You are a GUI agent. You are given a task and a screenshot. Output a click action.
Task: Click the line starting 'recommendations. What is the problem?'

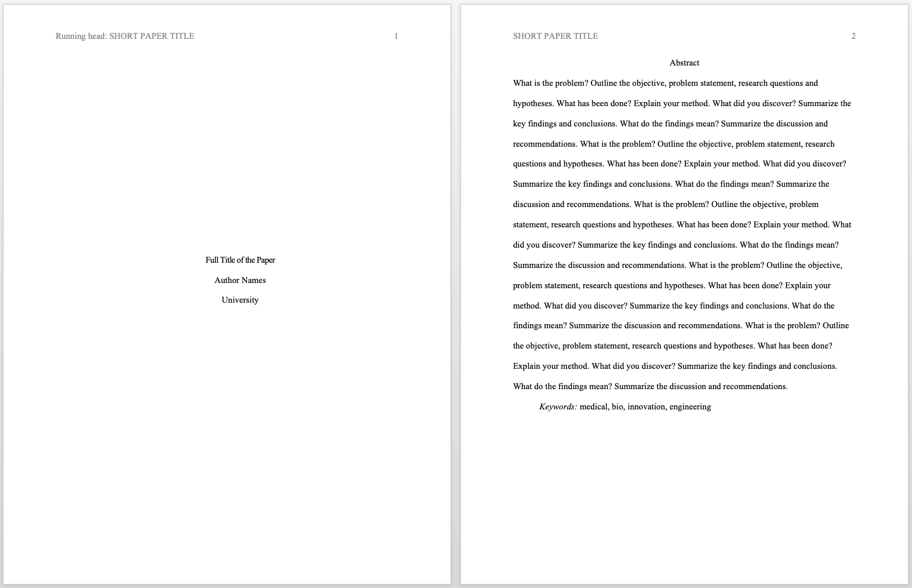[674, 144]
